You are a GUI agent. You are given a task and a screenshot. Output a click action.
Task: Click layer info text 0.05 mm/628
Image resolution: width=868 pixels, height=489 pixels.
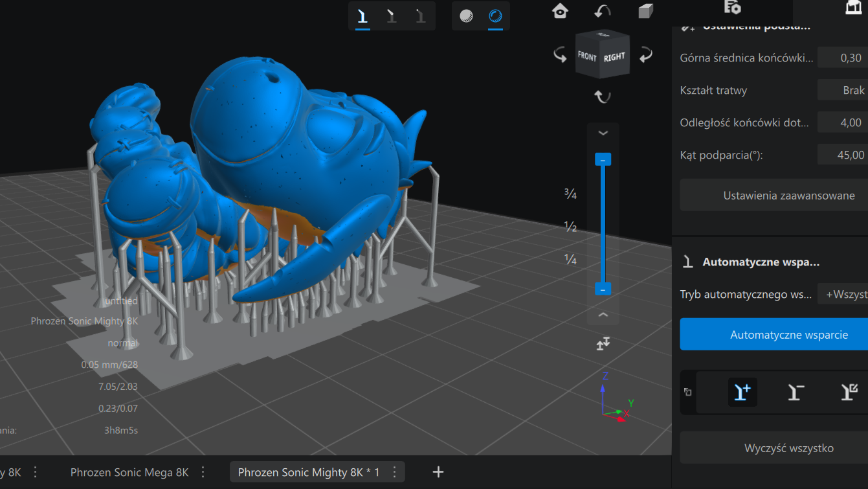(109, 365)
